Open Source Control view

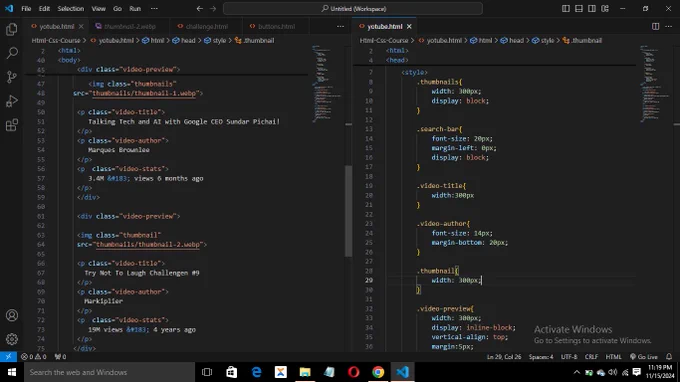point(12,77)
